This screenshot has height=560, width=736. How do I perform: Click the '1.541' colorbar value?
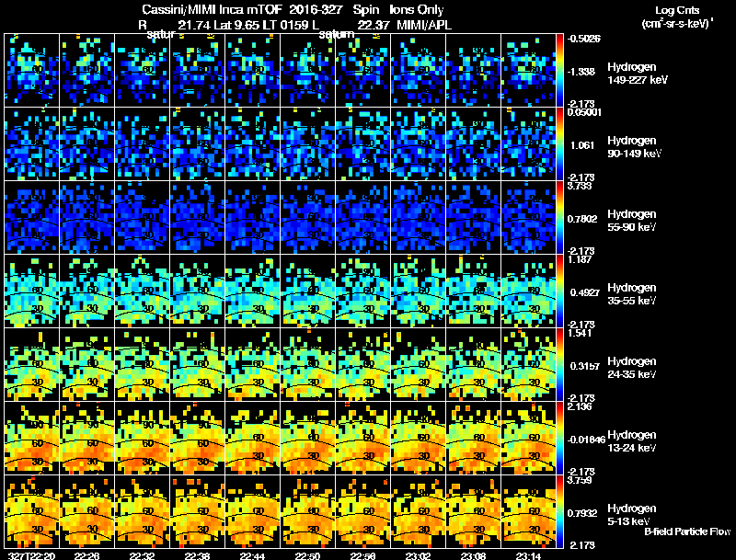point(581,333)
